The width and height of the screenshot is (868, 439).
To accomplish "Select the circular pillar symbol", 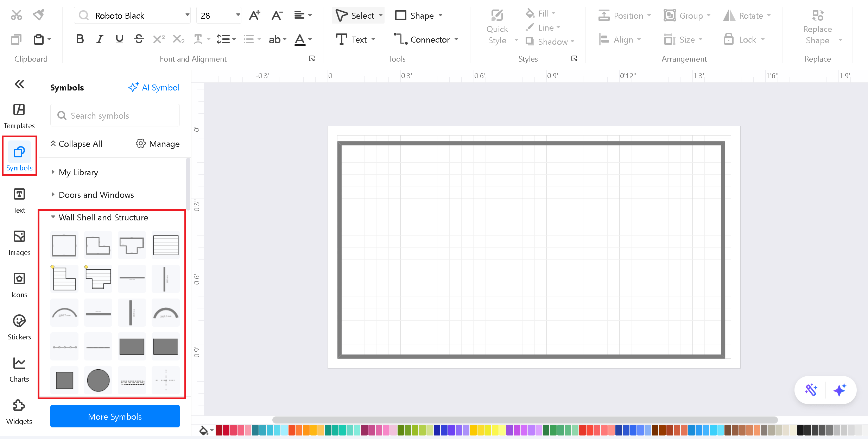I will point(98,380).
